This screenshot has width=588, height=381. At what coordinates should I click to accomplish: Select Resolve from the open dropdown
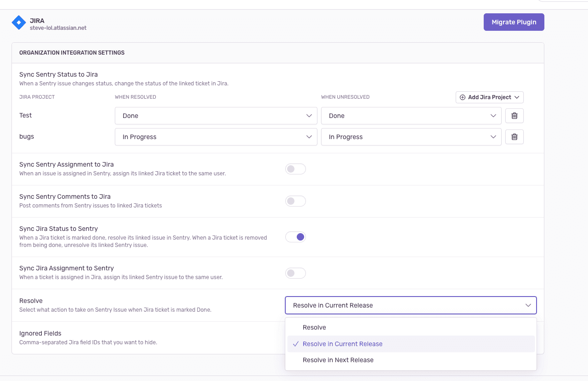(314, 327)
